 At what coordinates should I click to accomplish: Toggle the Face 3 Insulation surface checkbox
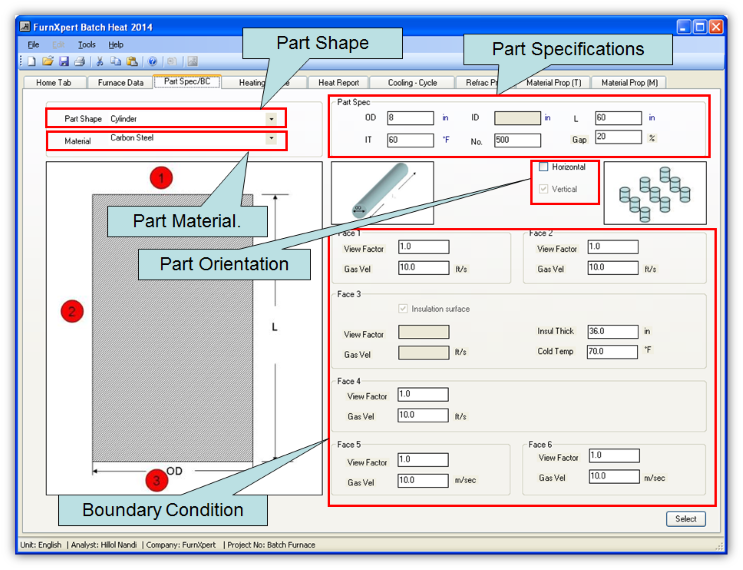[403, 308]
